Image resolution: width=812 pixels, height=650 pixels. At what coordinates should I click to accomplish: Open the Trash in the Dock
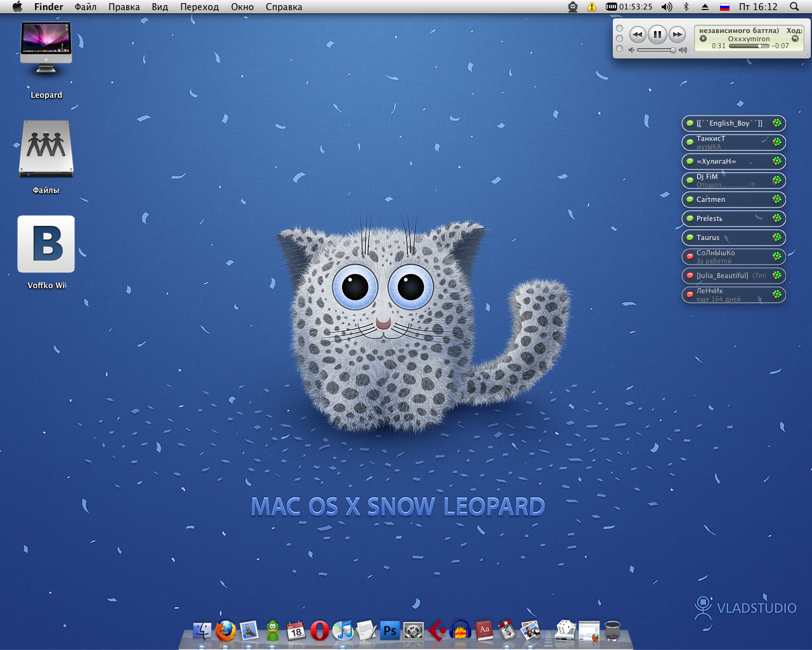pos(613,630)
